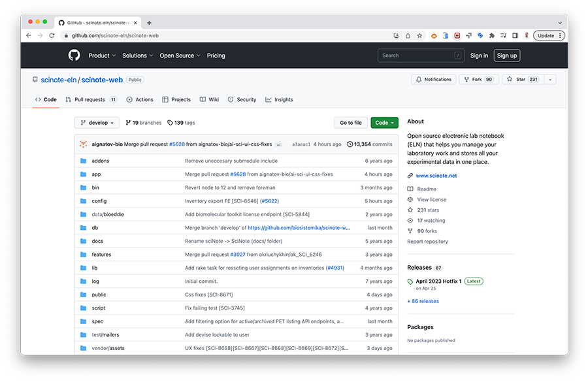Screen dimensions: 588x382
Task: Click aignatov-bio avatar in commit header
Action: pos(83,144)
